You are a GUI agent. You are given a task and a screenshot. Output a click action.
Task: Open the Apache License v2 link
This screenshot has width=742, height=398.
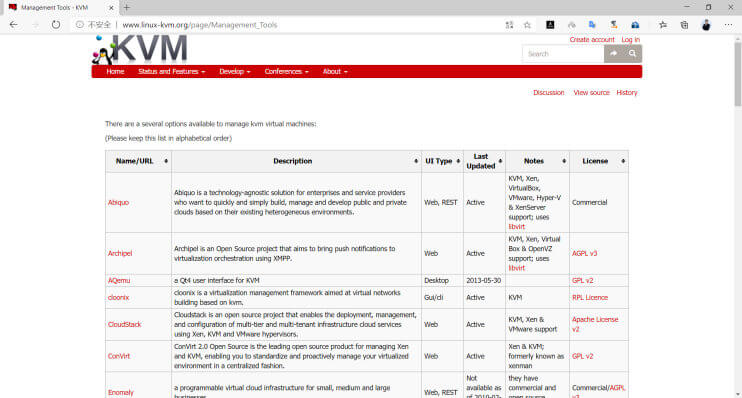pos(595,325)
